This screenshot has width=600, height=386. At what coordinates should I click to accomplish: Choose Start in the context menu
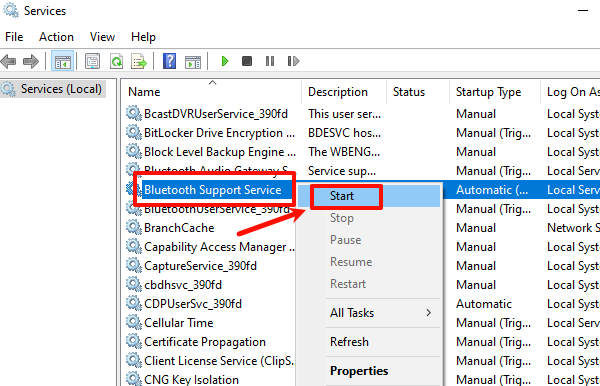tap(368, 196)
